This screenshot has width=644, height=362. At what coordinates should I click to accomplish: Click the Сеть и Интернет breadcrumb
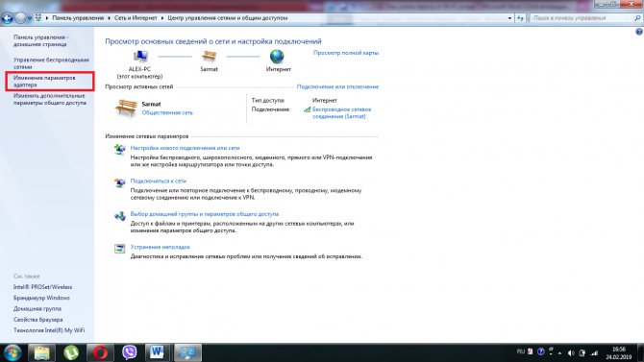pos(136,18)
